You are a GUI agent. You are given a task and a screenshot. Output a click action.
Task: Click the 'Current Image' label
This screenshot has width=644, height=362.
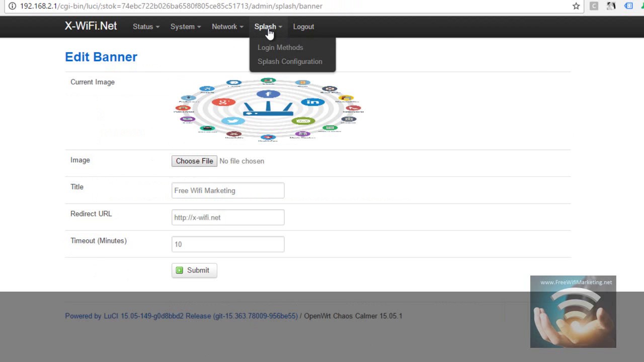click(x=93, y=82)
